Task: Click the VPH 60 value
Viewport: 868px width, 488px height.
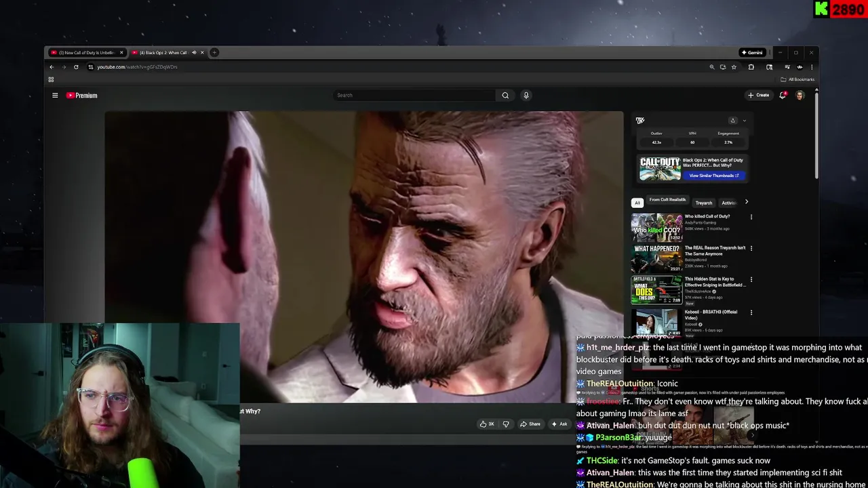Action: 692,143
